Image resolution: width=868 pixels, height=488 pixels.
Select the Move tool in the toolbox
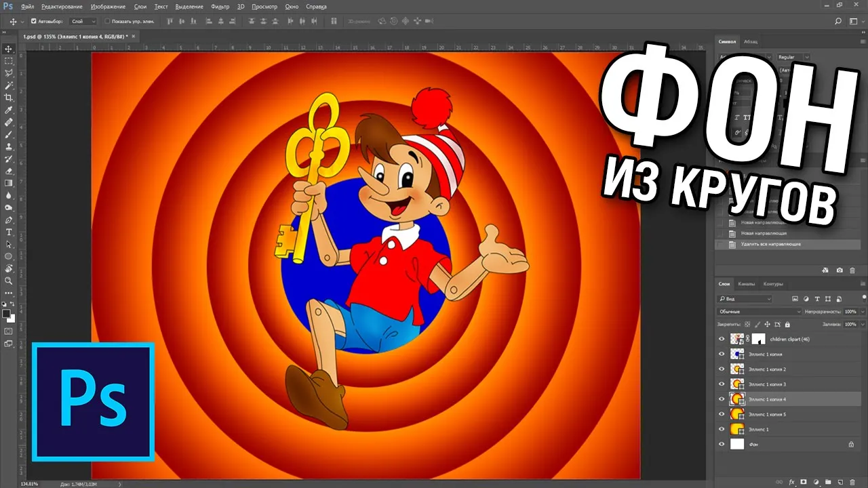pyautogui.click(x=9, y=49)
